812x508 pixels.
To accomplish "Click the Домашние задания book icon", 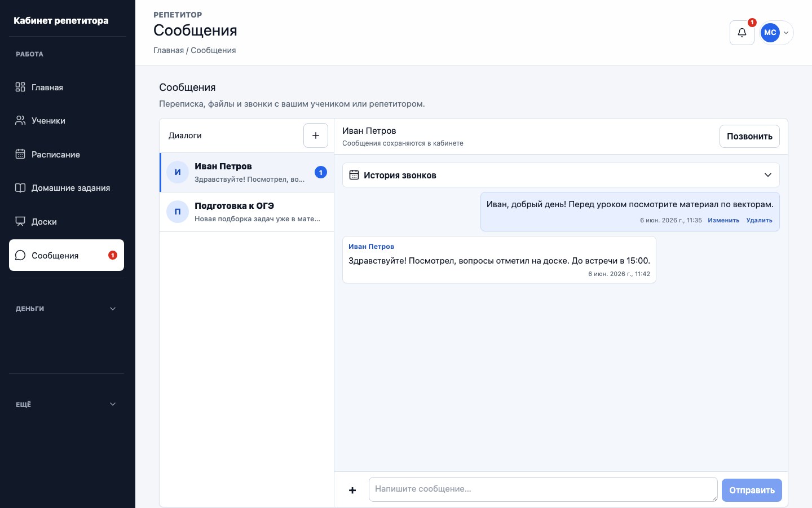I will 20,188.
